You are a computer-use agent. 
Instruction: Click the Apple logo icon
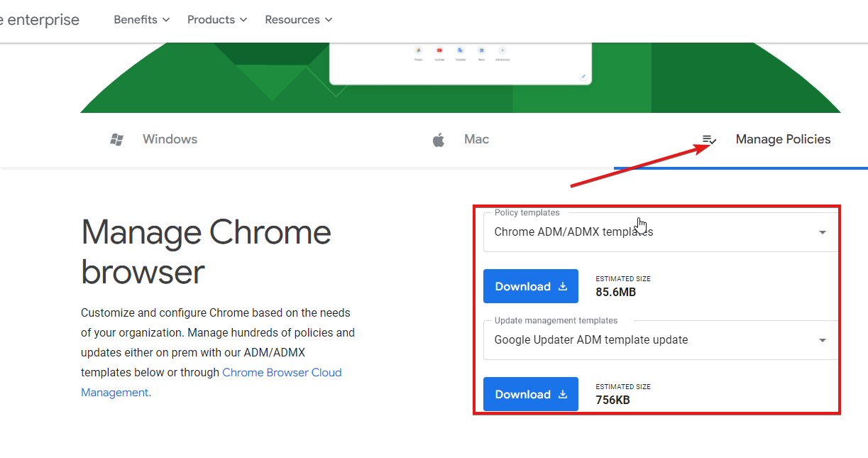tap(439, 140)
